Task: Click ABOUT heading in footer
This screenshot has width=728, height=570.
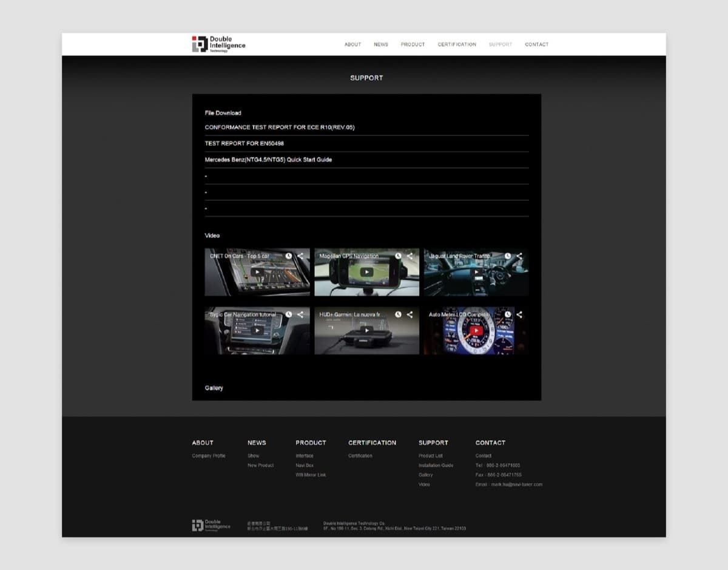Action: point(203,443)
